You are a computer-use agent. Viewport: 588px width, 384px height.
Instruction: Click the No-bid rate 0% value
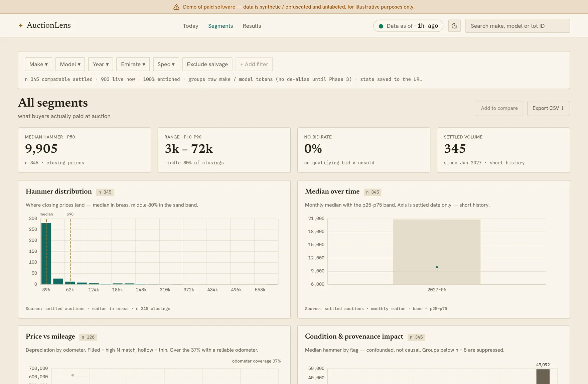(313, 149)
